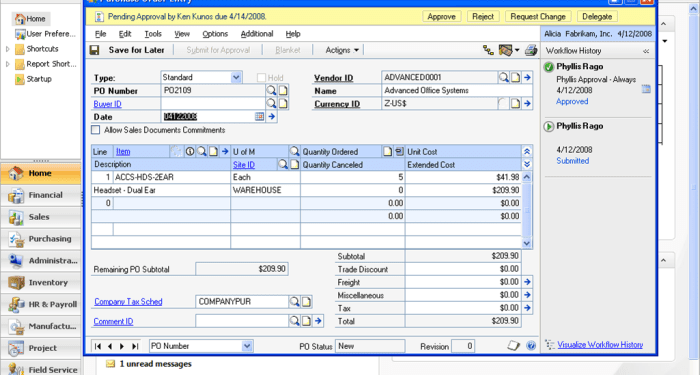Screen dimensions: 700x375
Task: Open the dropdown arrow next to stamp icon
Action: (517, 50)
